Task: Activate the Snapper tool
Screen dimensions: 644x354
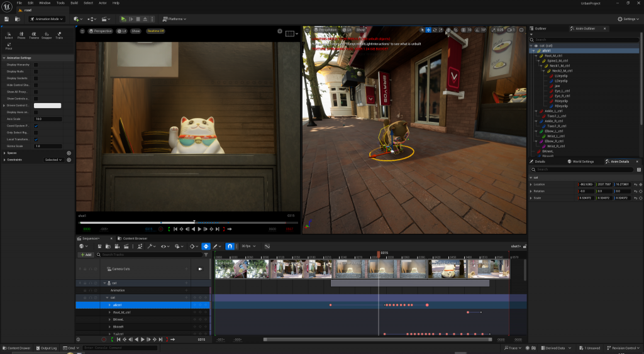Action: coord(47,35)
